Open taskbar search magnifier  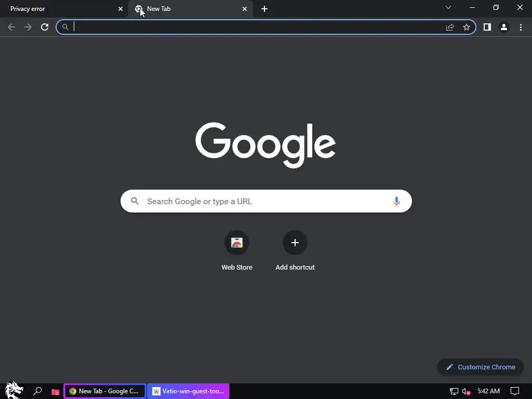point(37,391)
